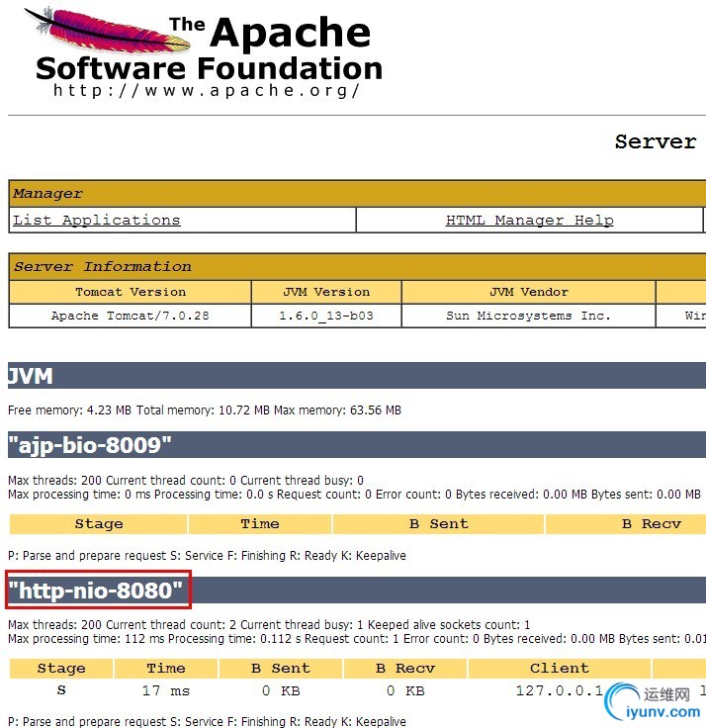
Task: Click the http://www.apache.org/ URL in logo
Action: click(207, 90)
